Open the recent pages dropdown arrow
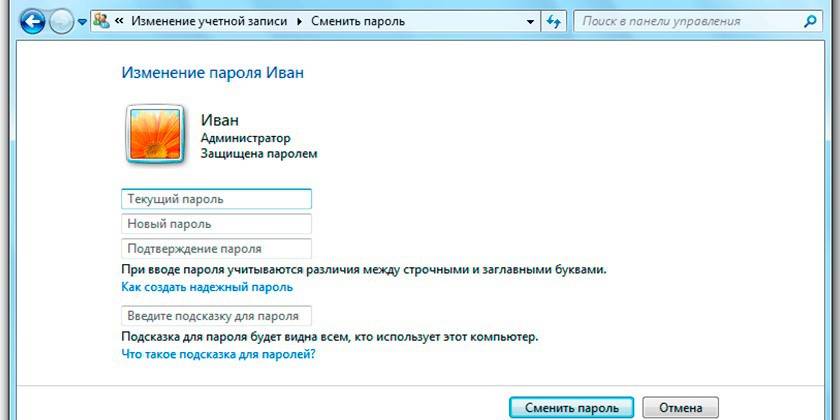 (83, 22)
